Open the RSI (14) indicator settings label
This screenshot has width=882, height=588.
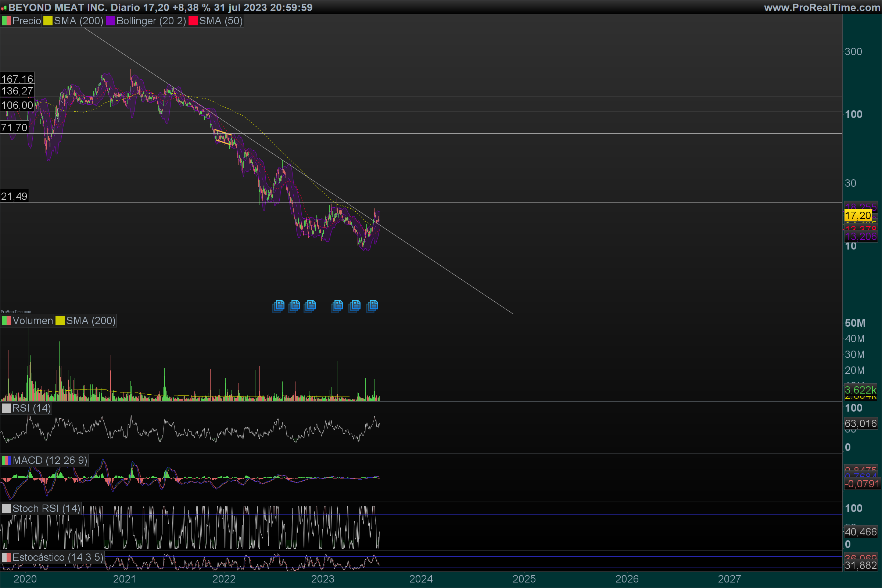[x=32, y=408]
